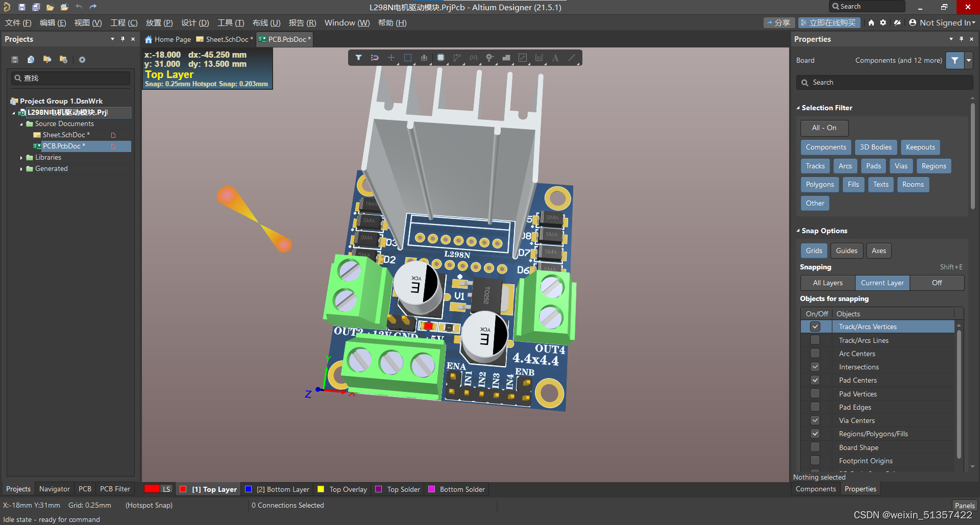This screenshot has width=980, height=525.
Task: Switch to the Sheet.SchDoc tab
Action: (x=225, y=39)
